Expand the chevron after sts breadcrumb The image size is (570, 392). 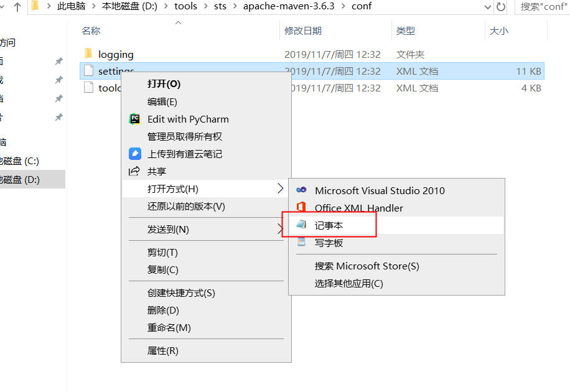[235, 6]
